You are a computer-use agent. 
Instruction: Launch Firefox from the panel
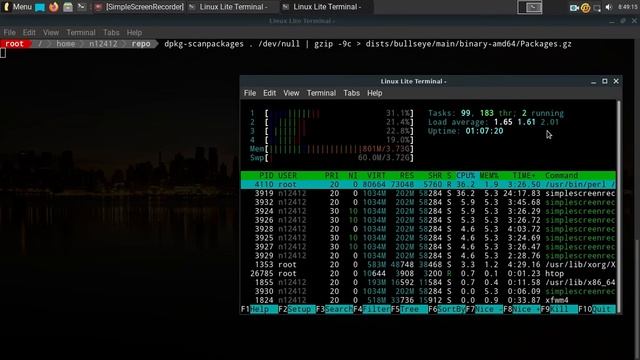pyautogui.click(x=53, y=7)
